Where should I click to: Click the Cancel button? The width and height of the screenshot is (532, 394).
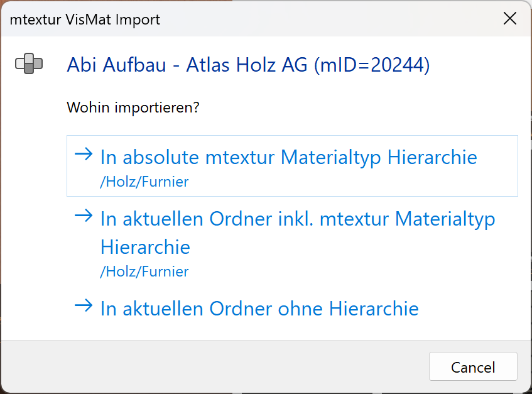tap(473, 366)
